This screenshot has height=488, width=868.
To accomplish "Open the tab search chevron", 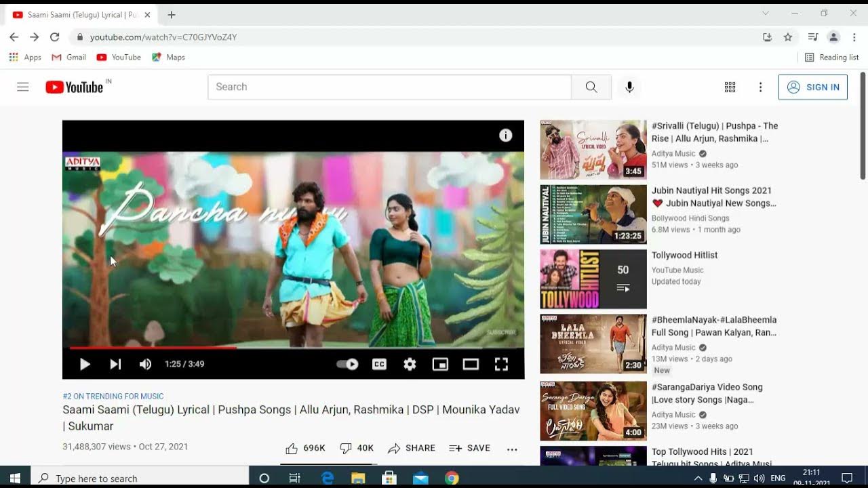I will pos(766,13).
